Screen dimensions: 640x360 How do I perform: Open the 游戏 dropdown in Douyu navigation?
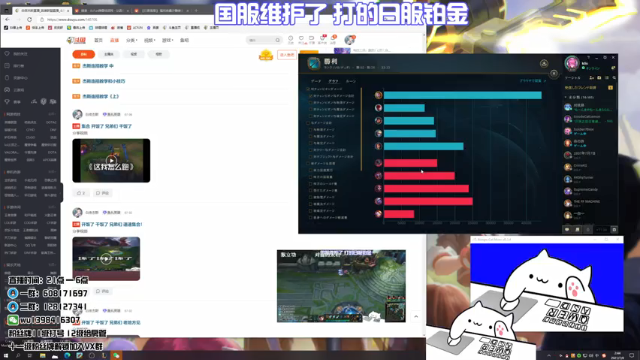[x=167, y=40]
